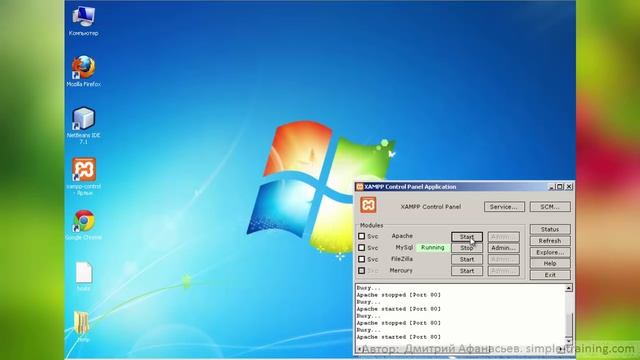This screenshot has width=640, height=360.
Task: Click the Refresh button
Action: [x=550, y=241]
